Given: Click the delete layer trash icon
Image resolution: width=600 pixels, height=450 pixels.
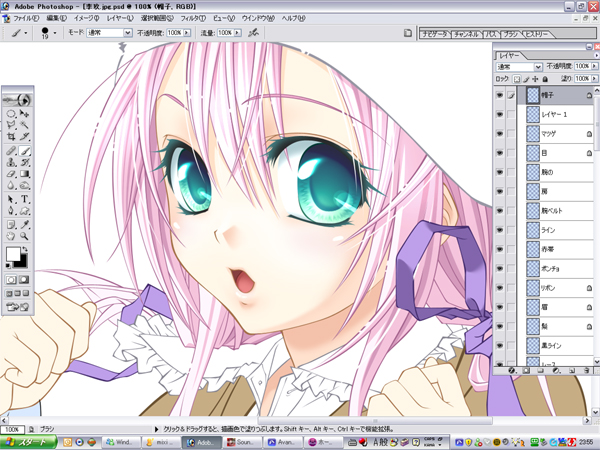Looking at the screenshot, I should 587,370.
